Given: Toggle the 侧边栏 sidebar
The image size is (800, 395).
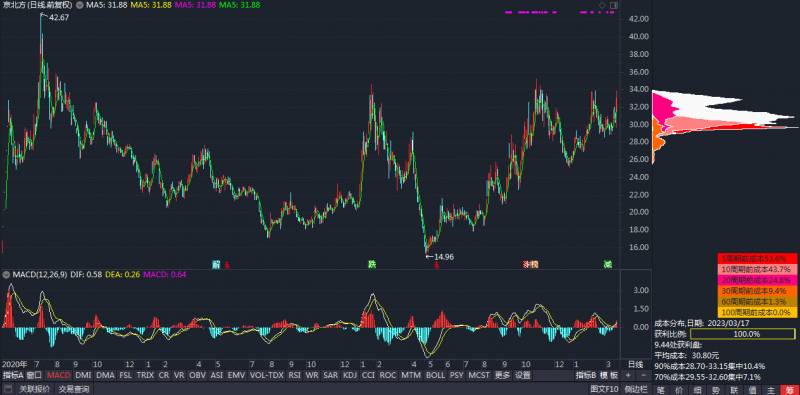Looking at the screenshot, I should tap(636, 389).
